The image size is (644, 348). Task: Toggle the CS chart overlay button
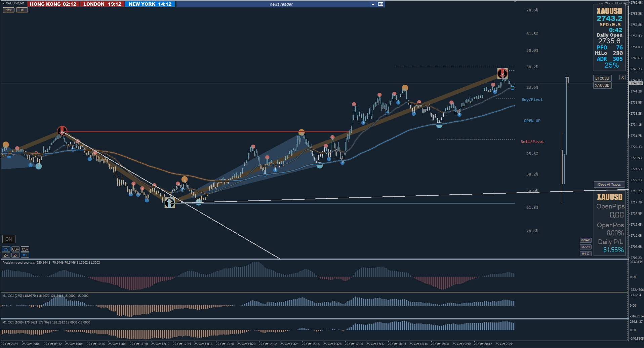[6, 249]
